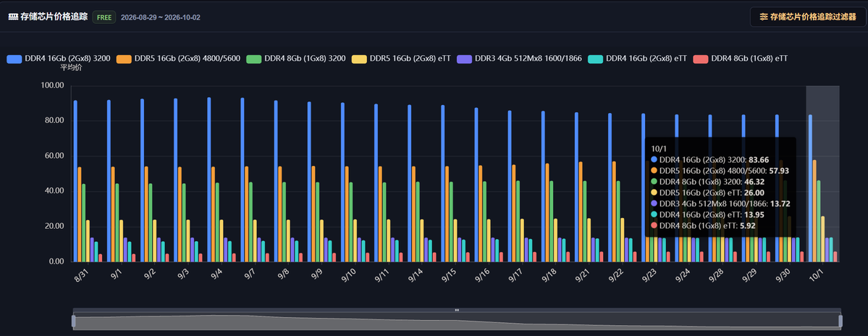Click the FREE badge
The width and height of the screenshot is (868, 336).
(104, 17)
